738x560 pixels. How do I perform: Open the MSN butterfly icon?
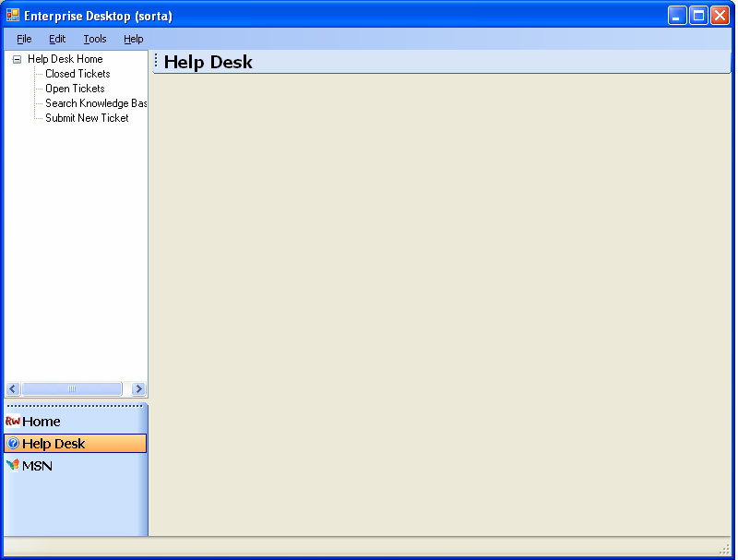[x=13, y=466]
